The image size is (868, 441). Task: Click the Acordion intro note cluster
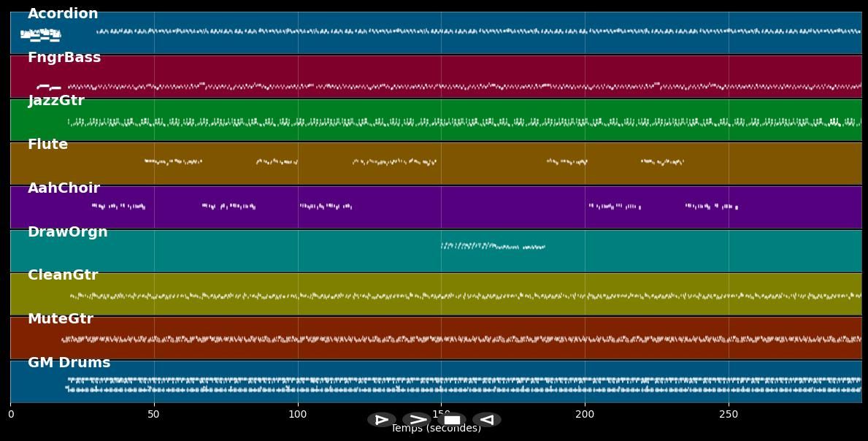pyautogui.click(x=41, y=34)
